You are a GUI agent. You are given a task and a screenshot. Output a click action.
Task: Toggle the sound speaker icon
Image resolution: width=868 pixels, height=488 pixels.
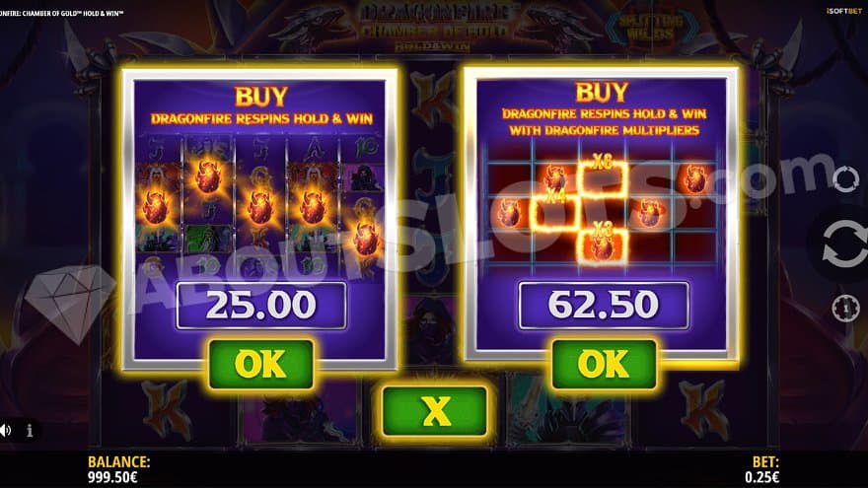coord(6,430)
